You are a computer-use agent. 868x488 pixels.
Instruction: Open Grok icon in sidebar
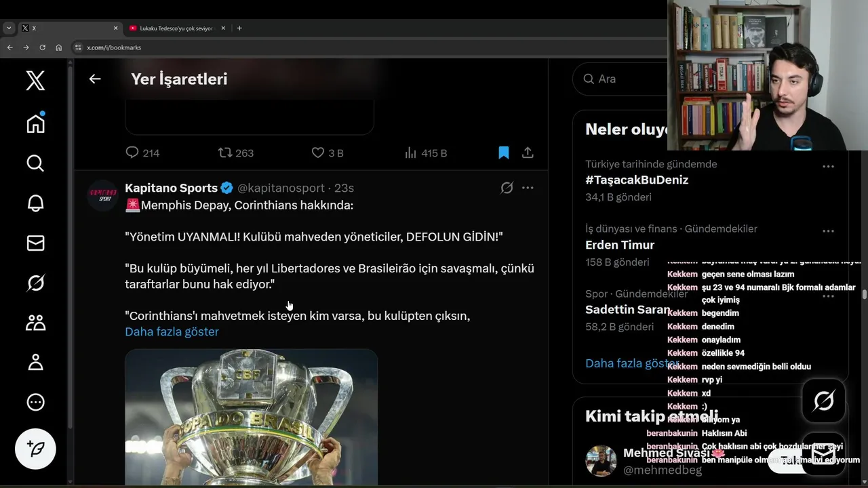(x=35, y=283)
